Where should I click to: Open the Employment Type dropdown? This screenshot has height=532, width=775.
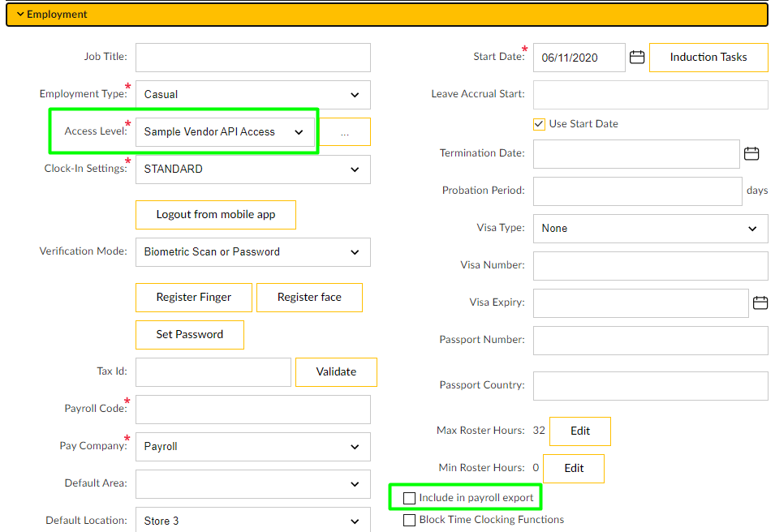(x=252, y=95)
